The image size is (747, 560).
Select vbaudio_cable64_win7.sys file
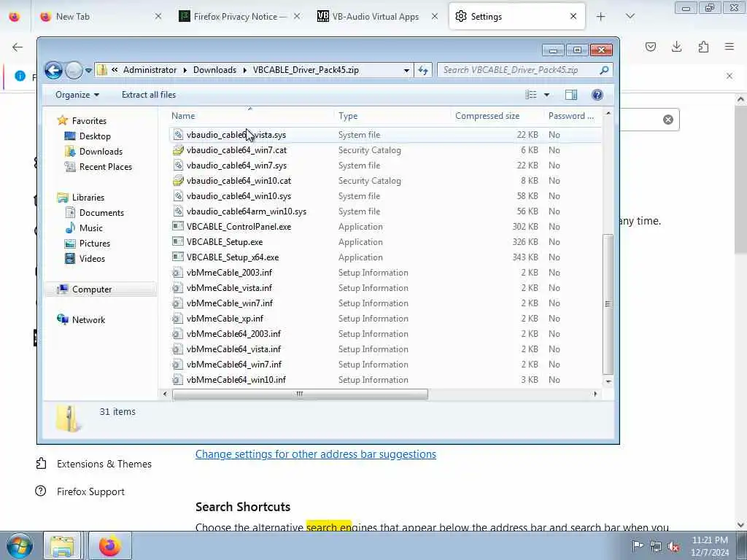coord(236,166)
